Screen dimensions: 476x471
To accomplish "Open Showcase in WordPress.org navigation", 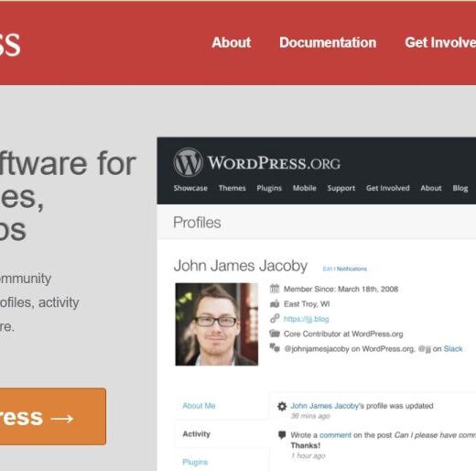I will 190,188.
